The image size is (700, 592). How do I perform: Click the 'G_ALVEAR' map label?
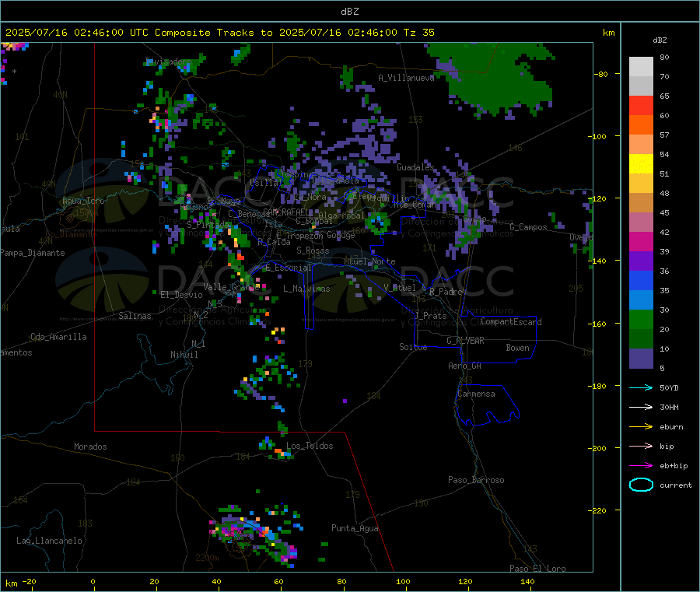pos(465,341)
